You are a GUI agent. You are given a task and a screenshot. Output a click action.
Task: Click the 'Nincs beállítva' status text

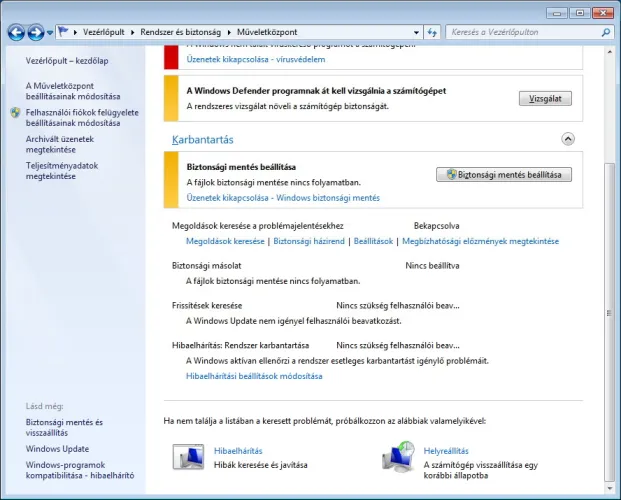tap(432, 265)
